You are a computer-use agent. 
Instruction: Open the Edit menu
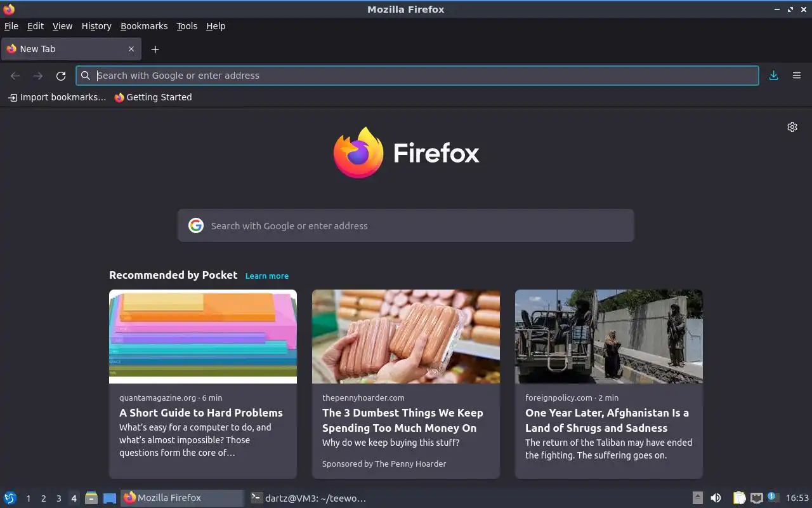(x=36, y=26)
